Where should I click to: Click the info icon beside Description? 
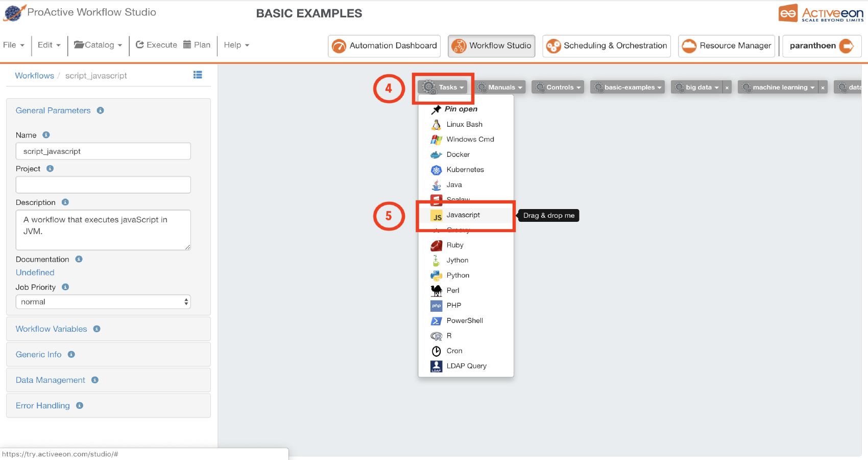(65, 202)
